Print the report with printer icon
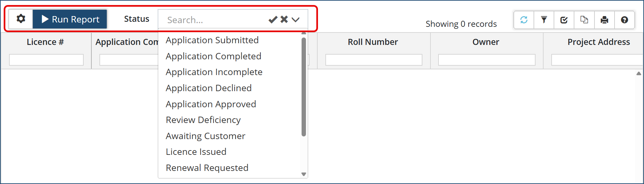Image resolution: width=644 pixels, height=184 pixels. [604, 20]
